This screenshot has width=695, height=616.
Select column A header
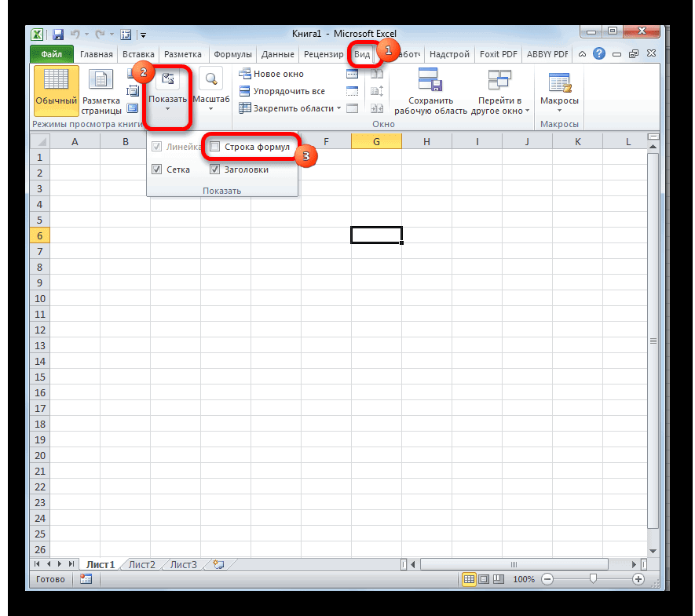(75, 142)
